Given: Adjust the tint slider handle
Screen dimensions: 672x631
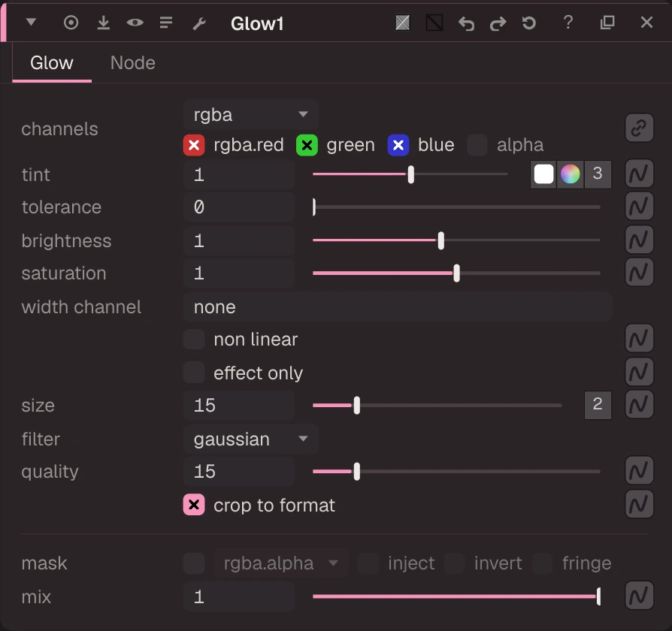Looking at the screenshot, I should click(411, 174).
